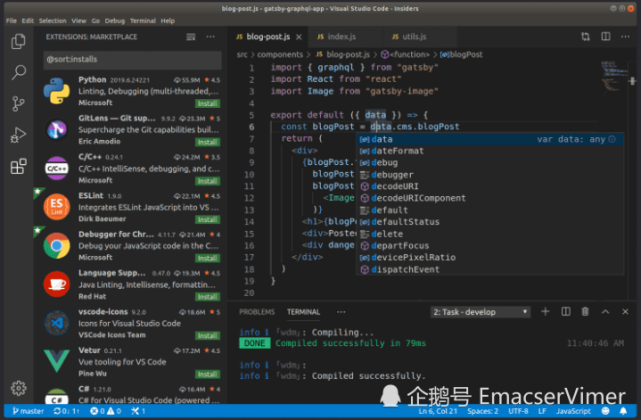The height and width of the screenshot is (420, 641).
Task: Open the File menu
Action: (11, 21)
